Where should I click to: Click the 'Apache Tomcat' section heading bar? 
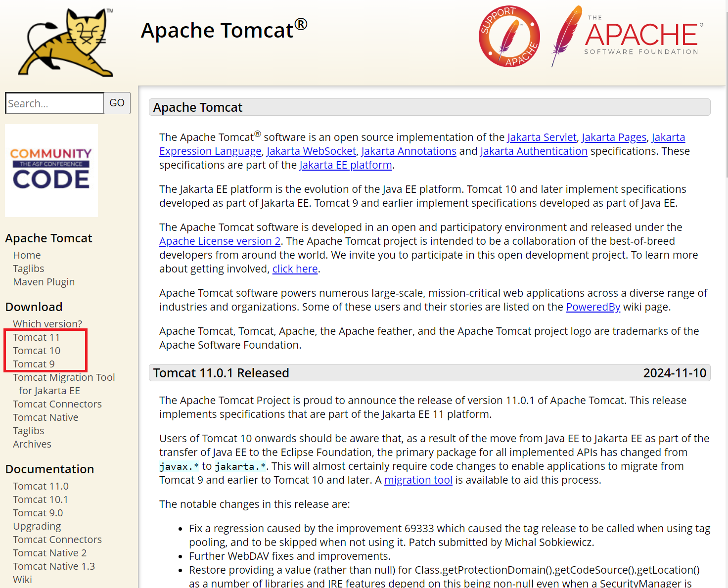point(430,107)
